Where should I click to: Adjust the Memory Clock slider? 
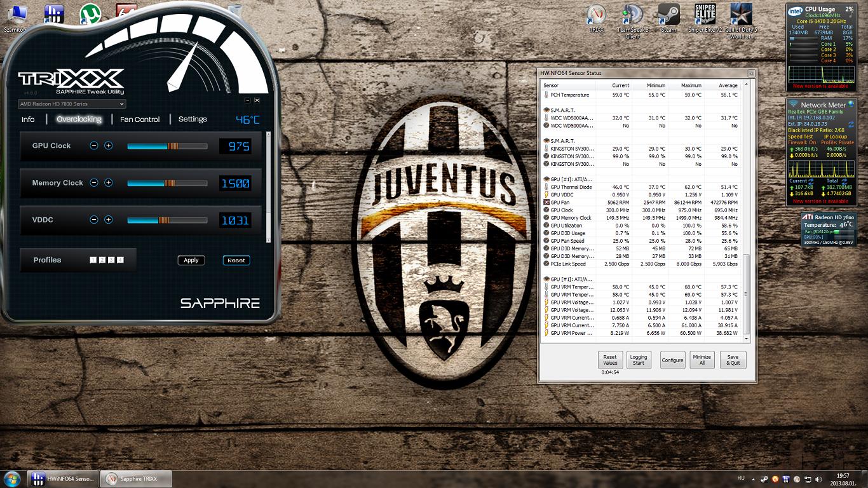click(x=167, y=183)
